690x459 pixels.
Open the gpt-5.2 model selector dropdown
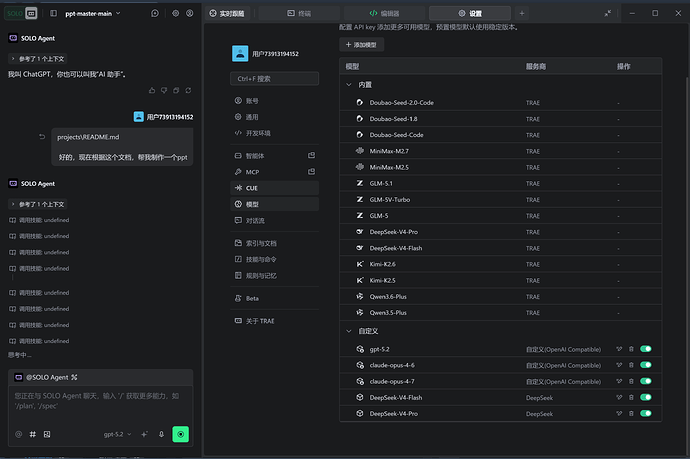[117, 434]
